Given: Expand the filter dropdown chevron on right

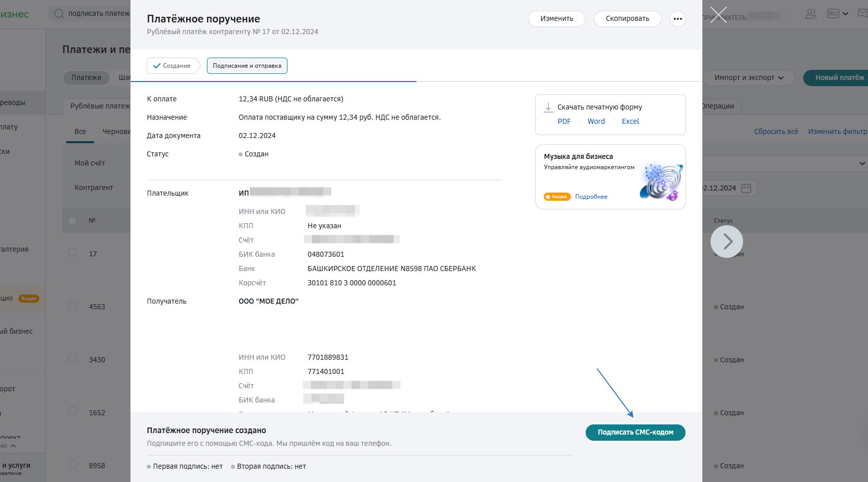Looking at the screenshot, I should 862,164.
